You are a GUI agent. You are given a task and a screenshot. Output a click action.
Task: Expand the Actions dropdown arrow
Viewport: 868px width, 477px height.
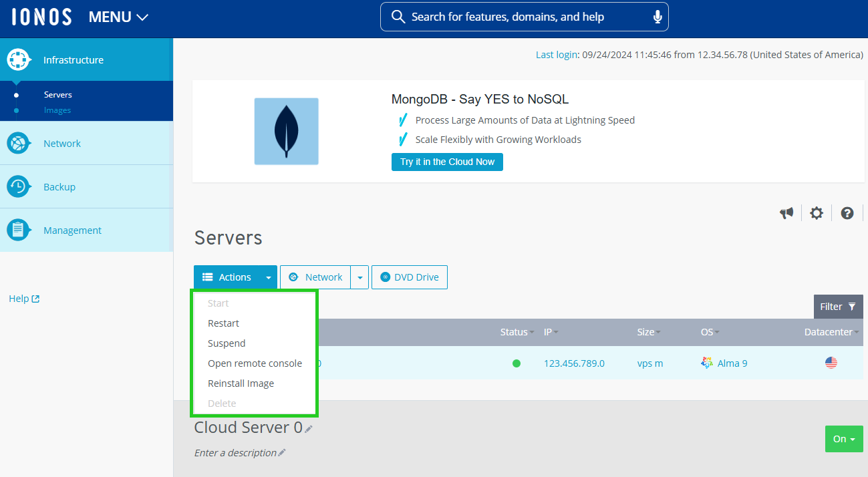tap(269, 277)
